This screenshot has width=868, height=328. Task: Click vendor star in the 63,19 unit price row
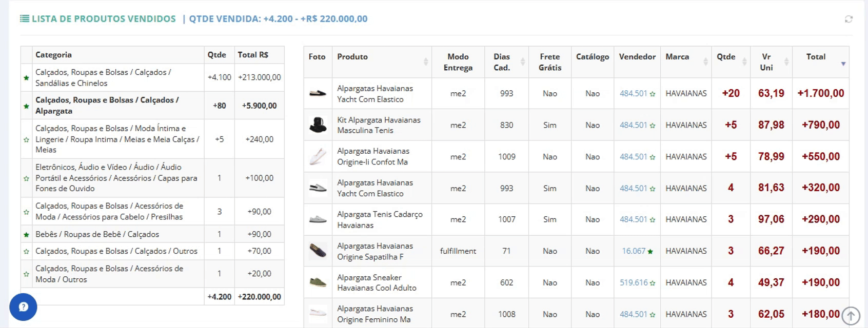pos(653,94)
